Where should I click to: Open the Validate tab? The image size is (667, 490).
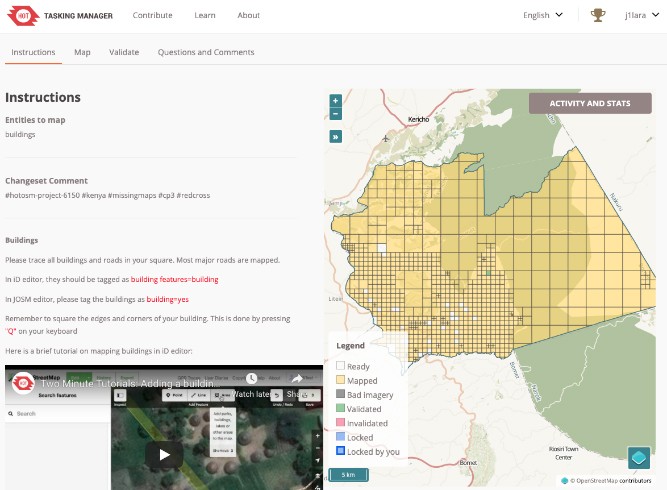(x=124, y=52)
